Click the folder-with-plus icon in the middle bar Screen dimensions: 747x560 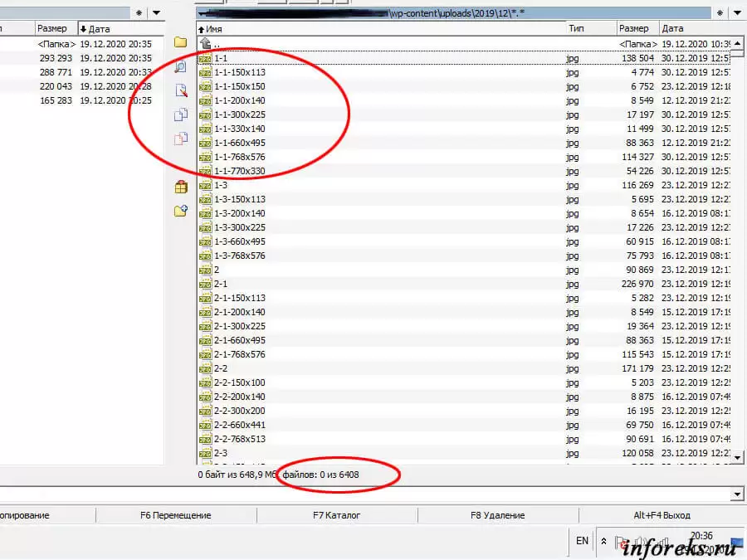tap(180, 211)
